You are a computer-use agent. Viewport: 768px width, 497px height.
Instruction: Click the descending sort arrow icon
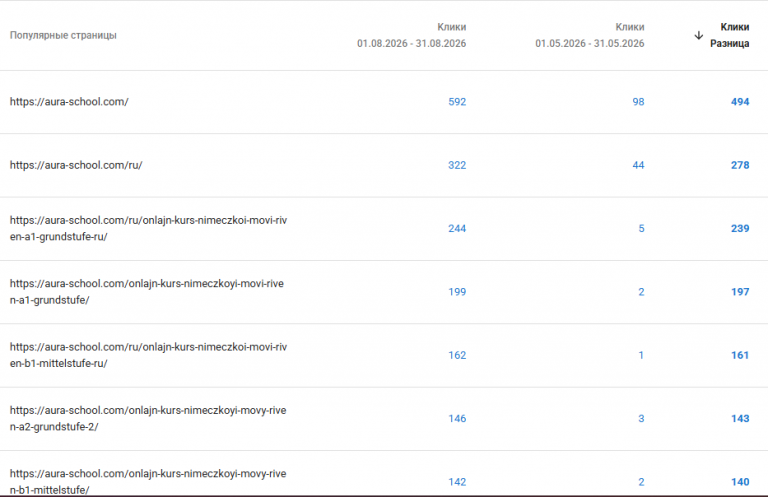(699, 35)
